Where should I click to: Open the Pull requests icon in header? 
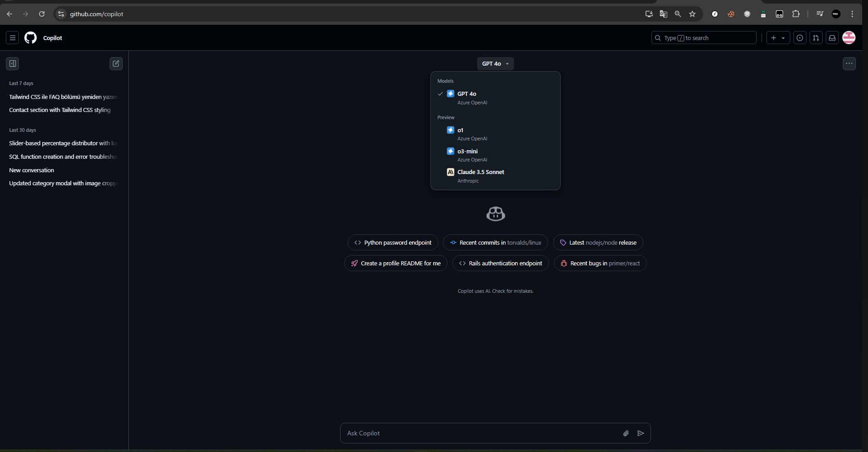coord(816,38)
